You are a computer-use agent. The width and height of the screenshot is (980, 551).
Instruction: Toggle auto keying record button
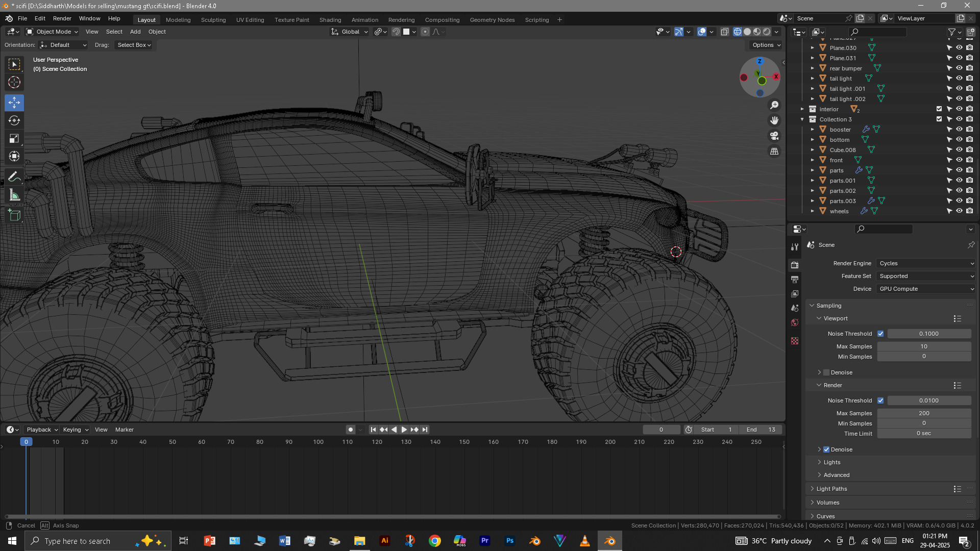[x=350, y=430]
